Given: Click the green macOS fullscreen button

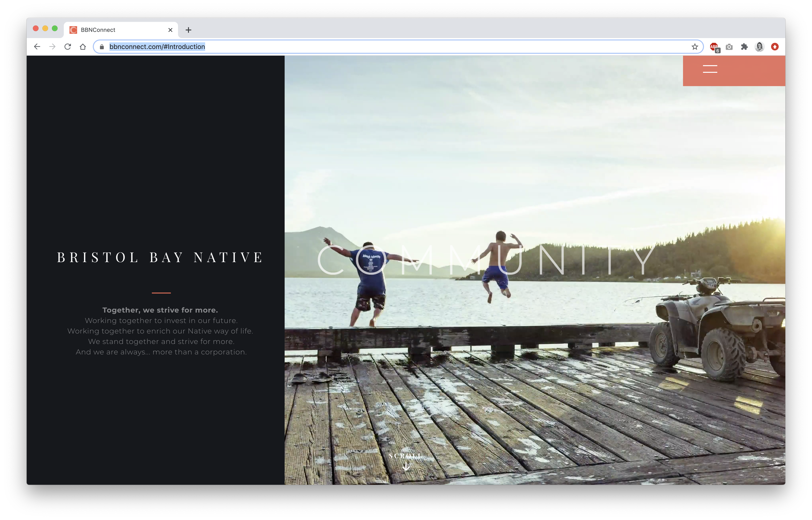Looking at the screenshot, I should point(55,28).
